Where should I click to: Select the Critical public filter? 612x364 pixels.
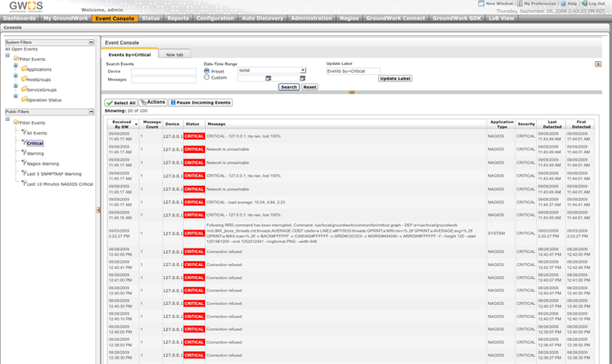tap(34, 143)
